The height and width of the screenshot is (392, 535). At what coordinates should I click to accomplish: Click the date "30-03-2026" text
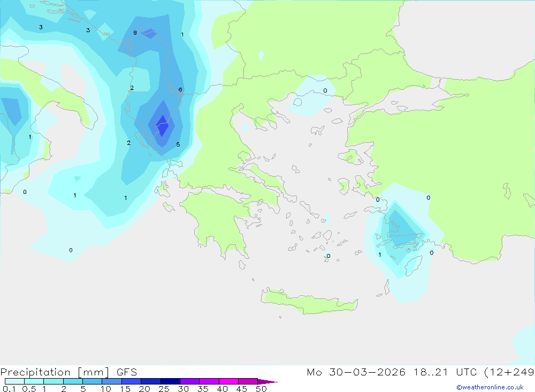[x=367, y=372]
